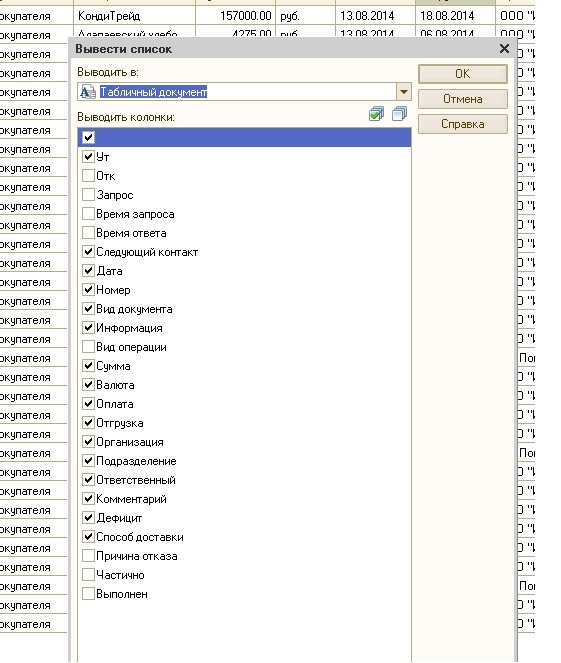Uncheck the Дефицит column checkbox
Screen dimensions: 561x663
pos(88,518)
